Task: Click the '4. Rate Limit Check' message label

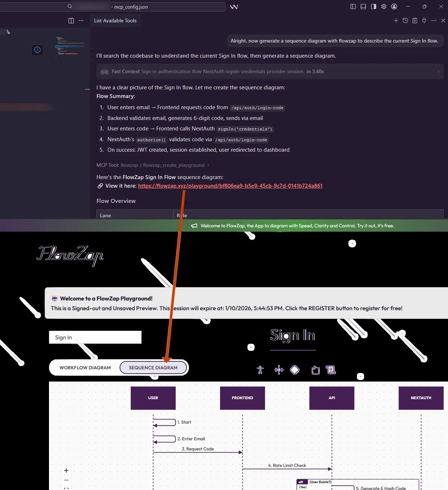Action: (287, 465)
